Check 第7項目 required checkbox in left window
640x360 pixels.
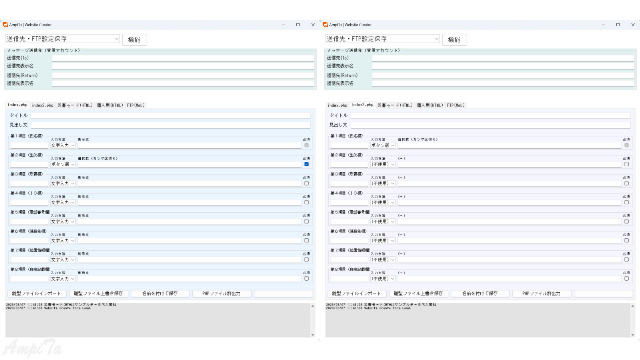coord(307,260)
